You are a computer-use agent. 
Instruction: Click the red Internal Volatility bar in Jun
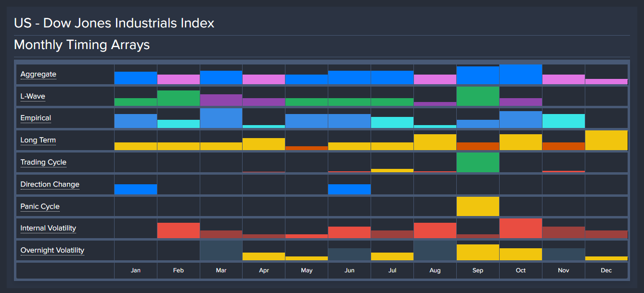pos(349,232)
